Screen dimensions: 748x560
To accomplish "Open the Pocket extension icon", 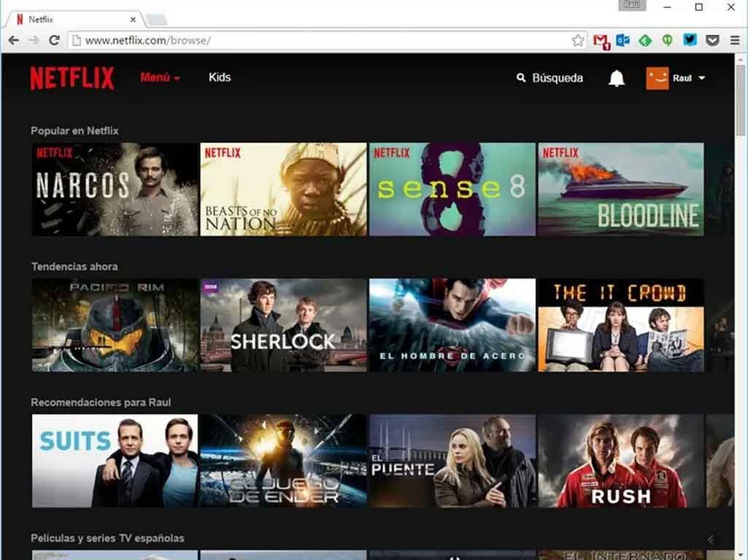I will click(712, 41).
